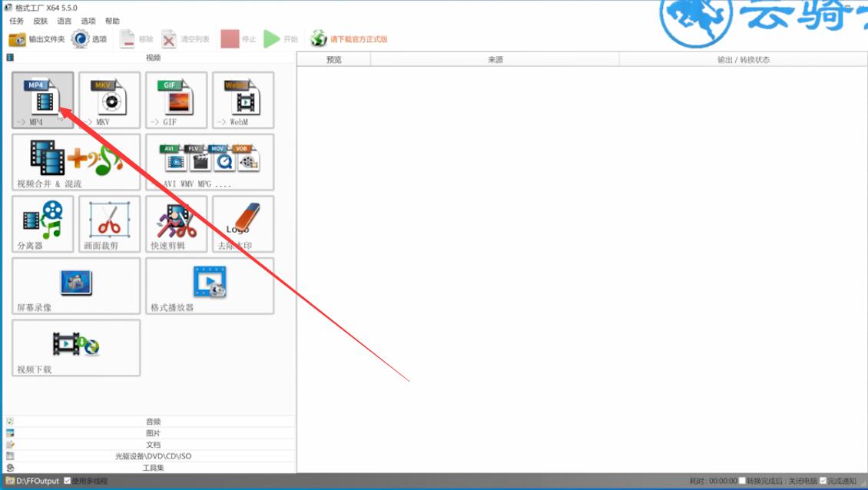Open the screen recorder (屏幕录像)
The height and width of the screenshot is (490, 868).
point(76,286)
